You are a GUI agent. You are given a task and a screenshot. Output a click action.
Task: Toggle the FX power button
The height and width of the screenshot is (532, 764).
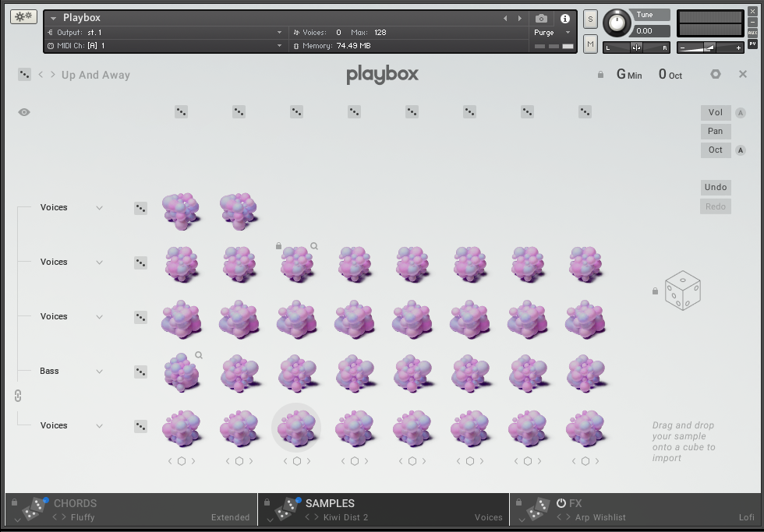pyautogui.click(x=561, y=503)
